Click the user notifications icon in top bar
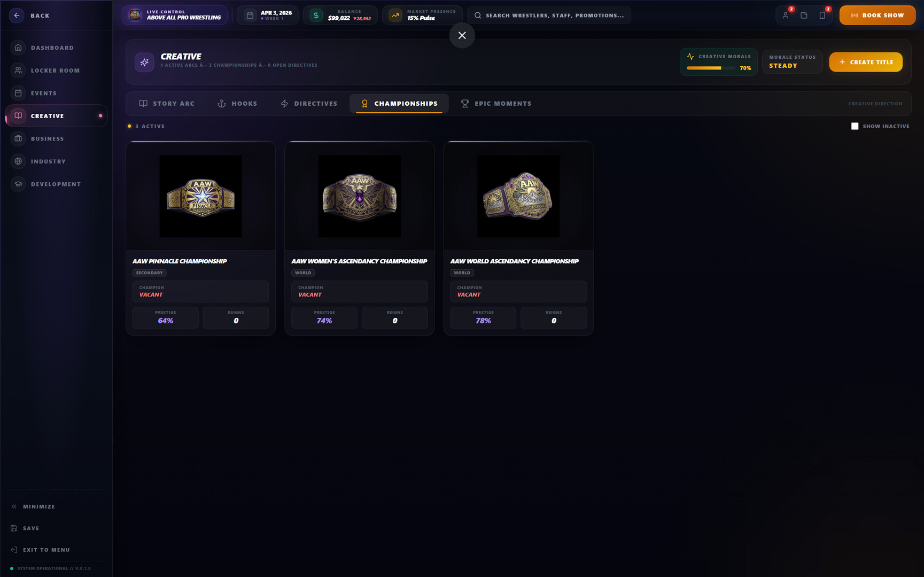This screenshot has height=577, width=924. coord(786,15)
